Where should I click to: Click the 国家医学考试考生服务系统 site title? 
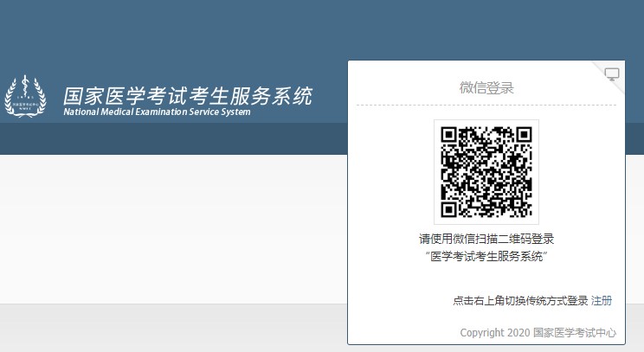(x=187, y=95)
